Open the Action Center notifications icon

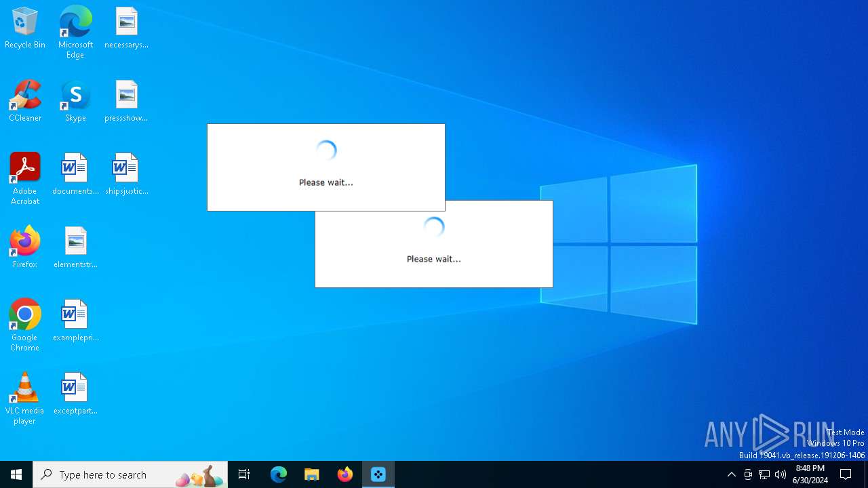pyautogui.click(x=846, y=474)
